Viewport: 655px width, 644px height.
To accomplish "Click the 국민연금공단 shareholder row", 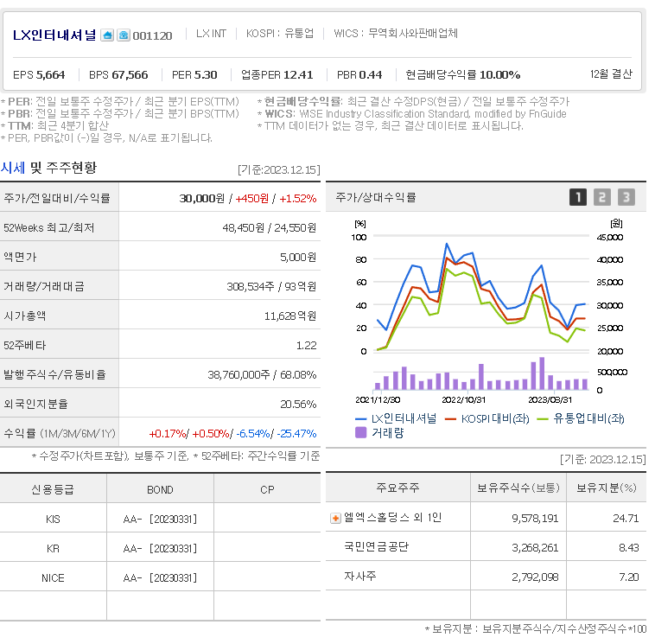I will tap(486, 547).
